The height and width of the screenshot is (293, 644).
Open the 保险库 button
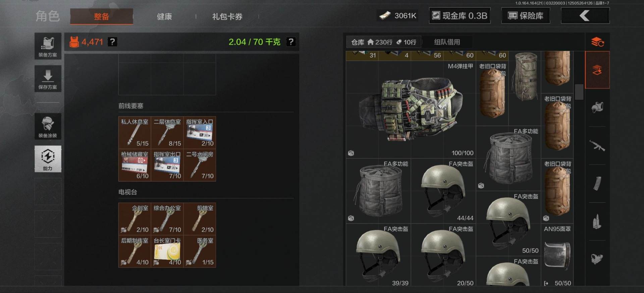click(x=526, y=16)
